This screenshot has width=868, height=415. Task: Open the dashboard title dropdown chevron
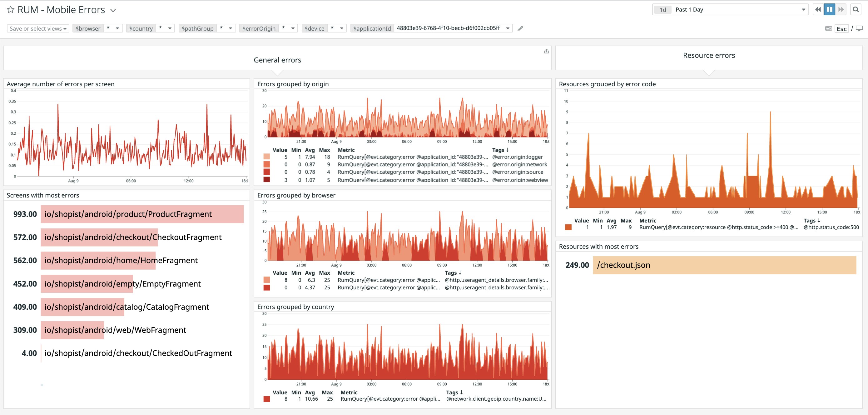(113, 10)
